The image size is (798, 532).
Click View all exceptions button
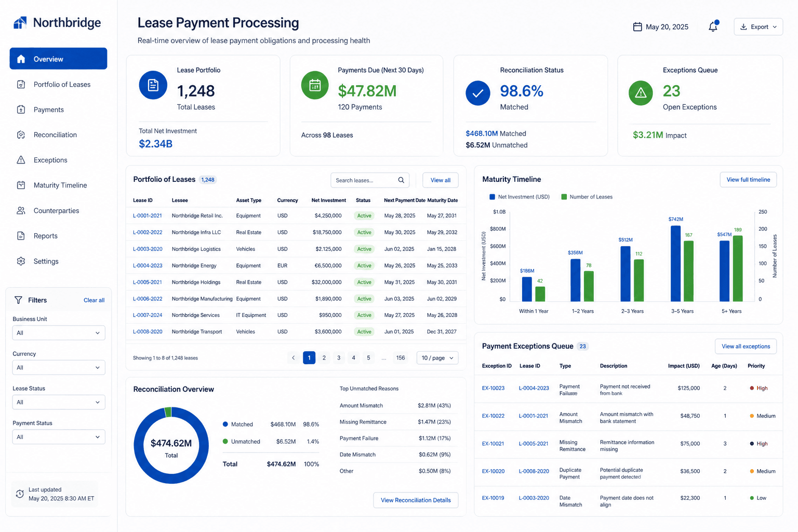tap(746, 347)
